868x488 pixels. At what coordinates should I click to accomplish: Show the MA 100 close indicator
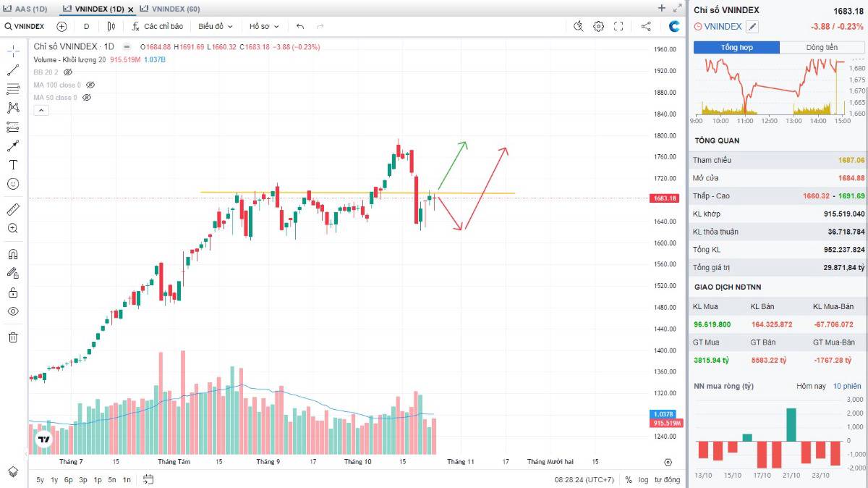coord(90,85)
